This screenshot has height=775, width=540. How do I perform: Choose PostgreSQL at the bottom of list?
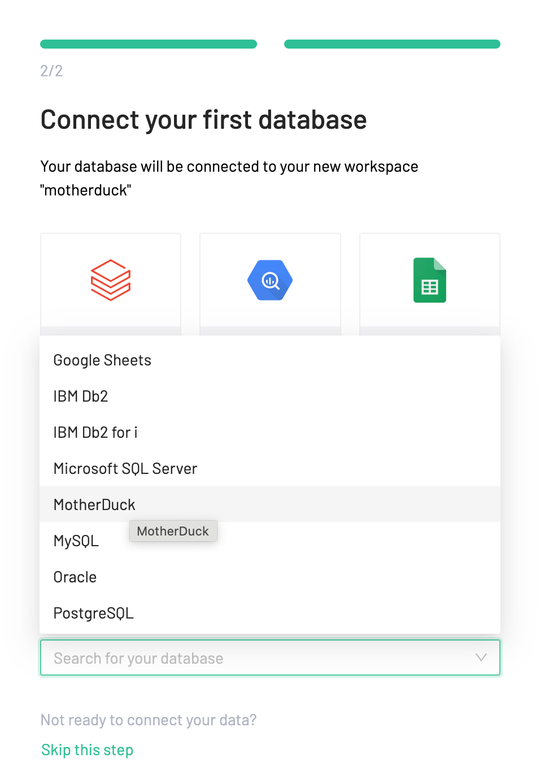coord(270,613)
